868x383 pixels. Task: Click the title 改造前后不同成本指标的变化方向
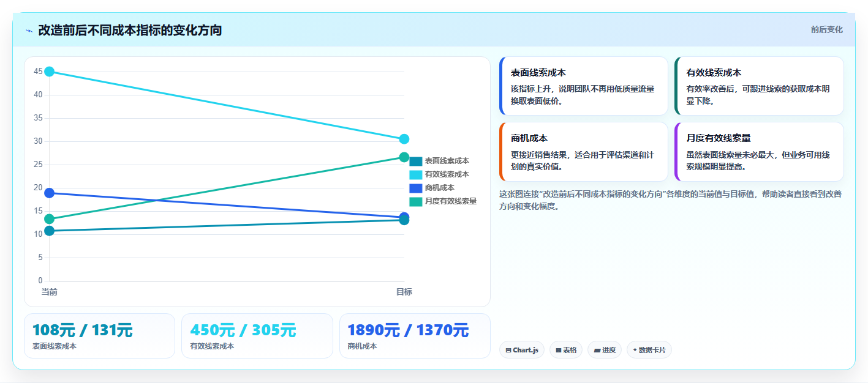[x=130, y=30]
